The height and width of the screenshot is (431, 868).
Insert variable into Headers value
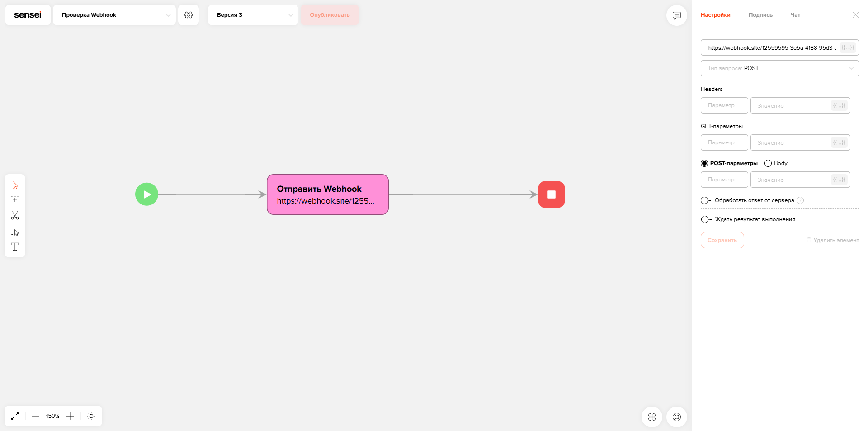pos(840,105)
